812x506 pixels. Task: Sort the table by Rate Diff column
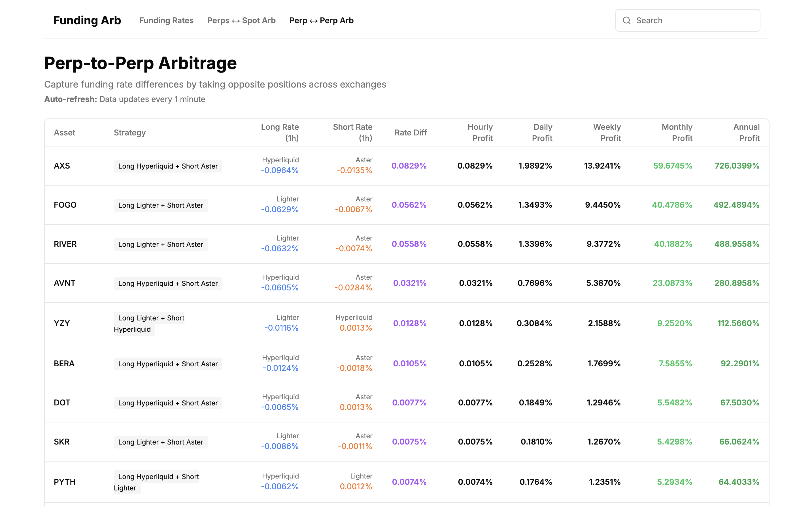pyautogui.click(x=410, y=133)
